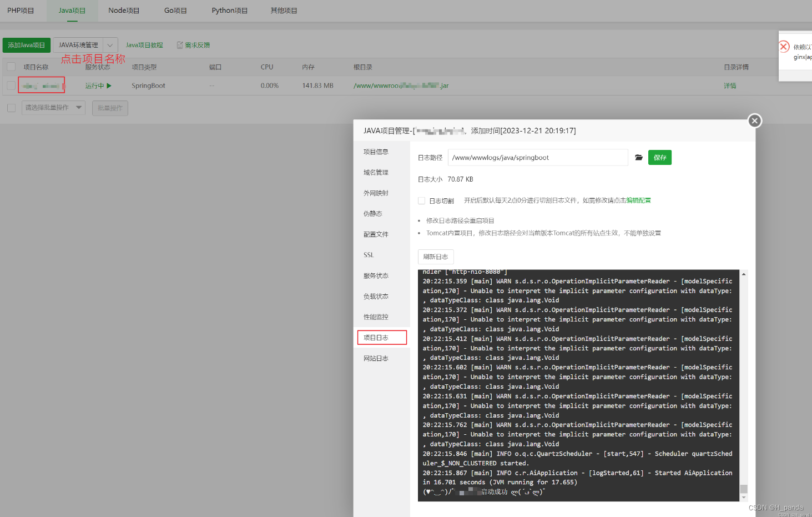Expand the JAVA环境管理 dropdown arrow
Image resolution: width=812 pixels, height=517 pixels.
click(110, 45)
